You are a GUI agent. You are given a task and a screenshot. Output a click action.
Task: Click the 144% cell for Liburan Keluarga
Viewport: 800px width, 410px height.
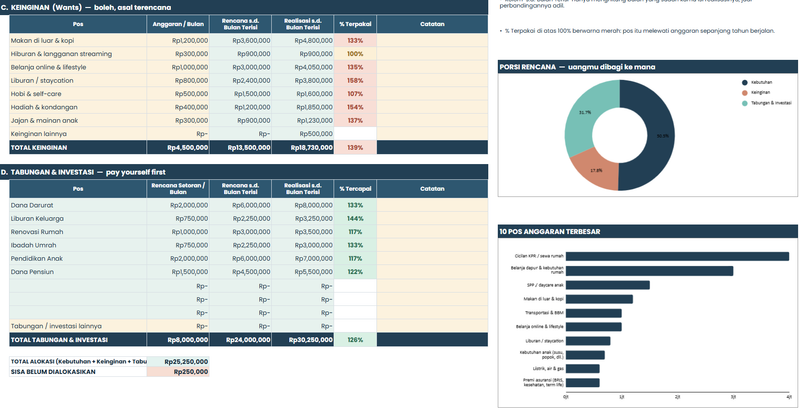pyautogui.click(x=355, y=218)
